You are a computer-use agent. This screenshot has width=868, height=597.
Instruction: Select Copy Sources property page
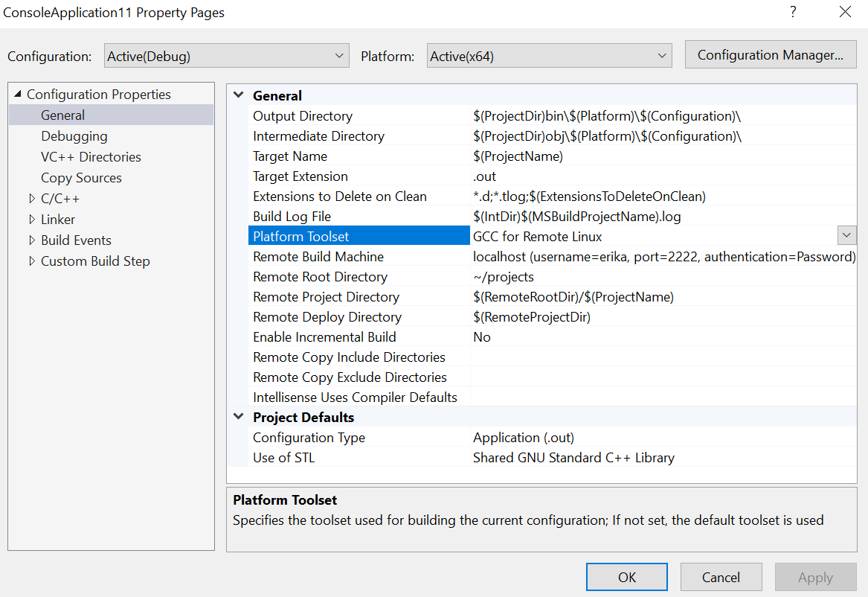pyautogui.click(x=81, y=178)
